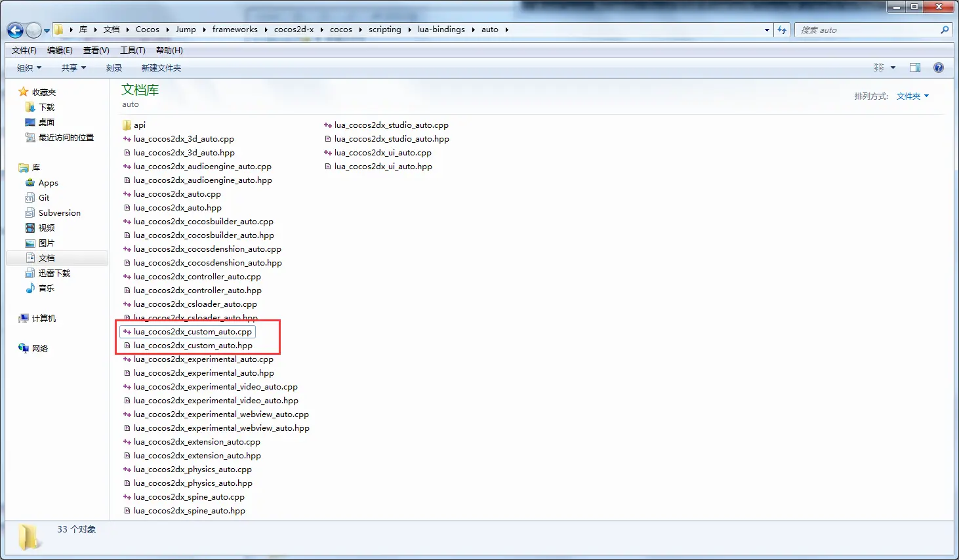The height and width of the screenshot is (560, 959).
Task: Select the lua_cocos2dx_3d_auto.cpp file icon
Action: tap(127, 139)
